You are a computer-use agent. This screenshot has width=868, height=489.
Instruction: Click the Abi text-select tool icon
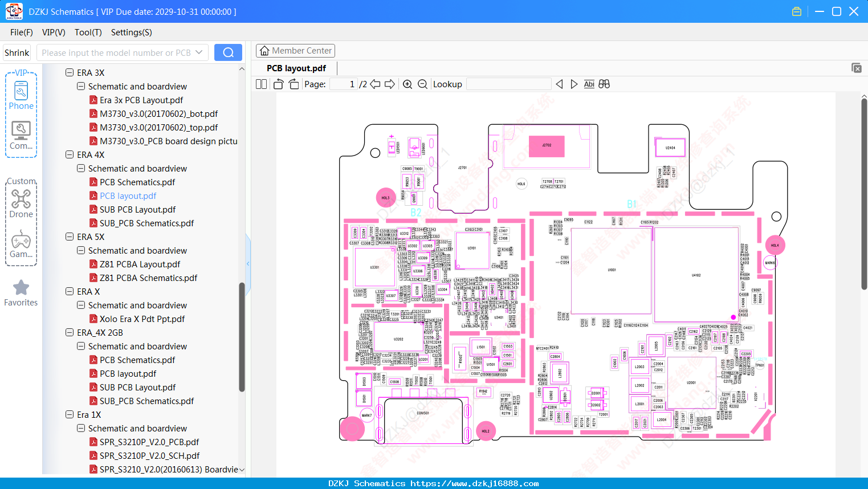coord(589,84)
